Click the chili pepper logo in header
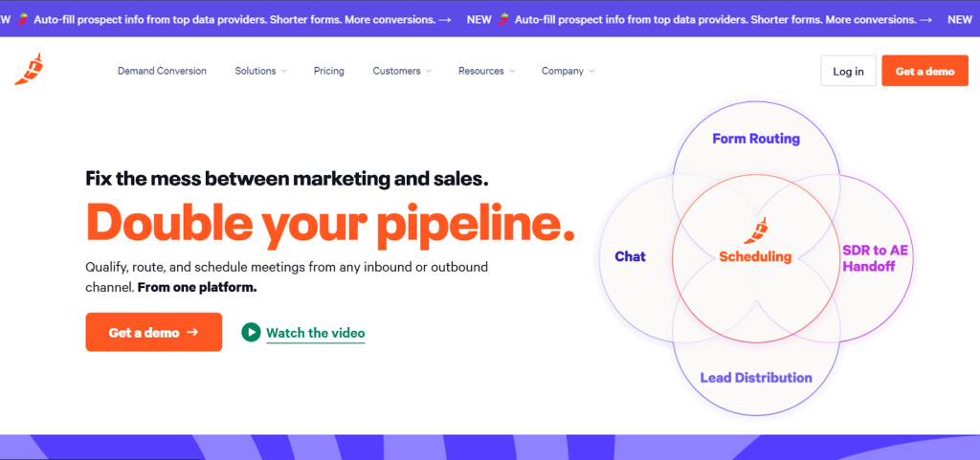Screen dimensions: 980x460 click(29, 70)
